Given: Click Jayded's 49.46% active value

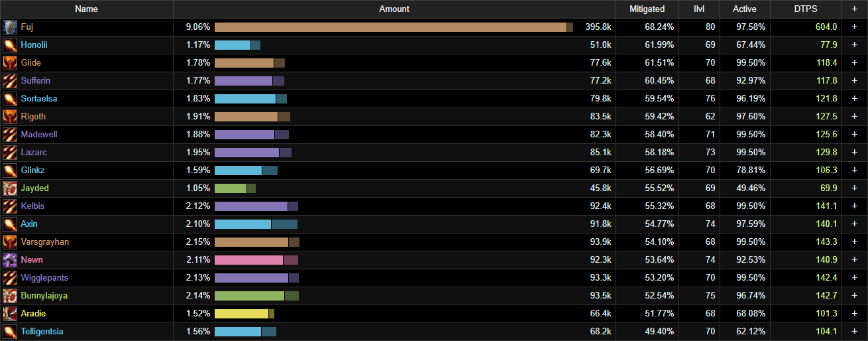Looking at the screenshot, I should (x=749, y=188).
